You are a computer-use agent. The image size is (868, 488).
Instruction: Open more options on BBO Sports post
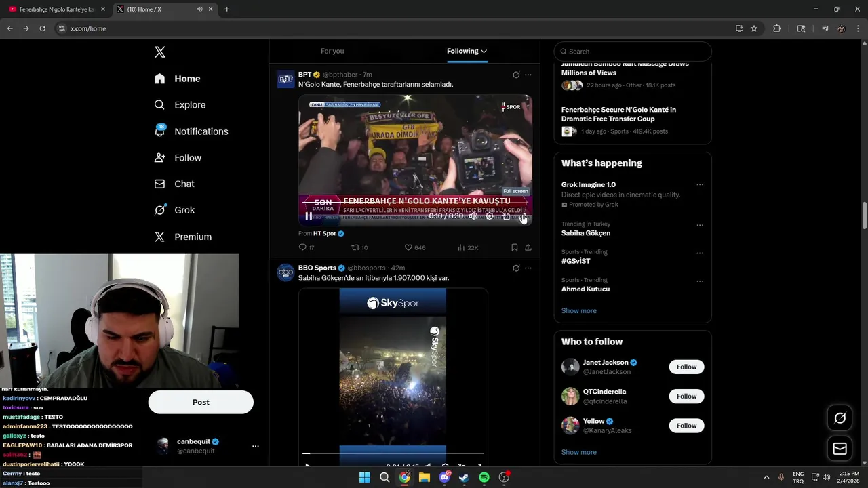tap(528, 268)
